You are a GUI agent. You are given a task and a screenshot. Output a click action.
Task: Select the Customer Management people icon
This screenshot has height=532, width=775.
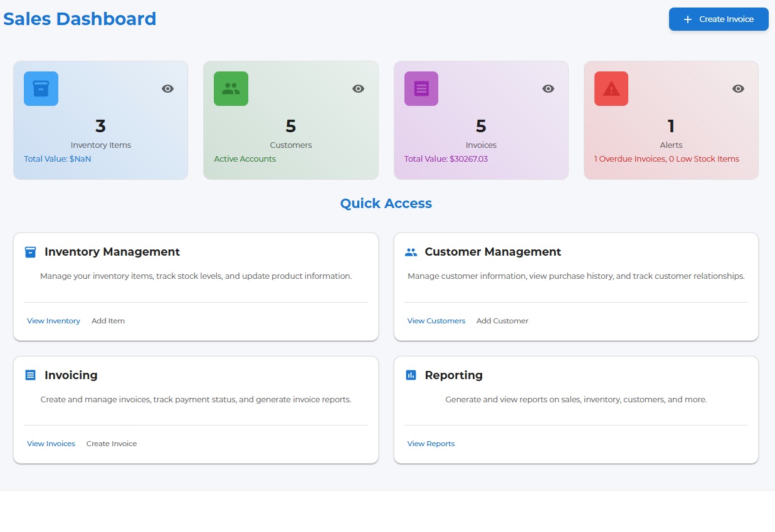pos(410,252)
